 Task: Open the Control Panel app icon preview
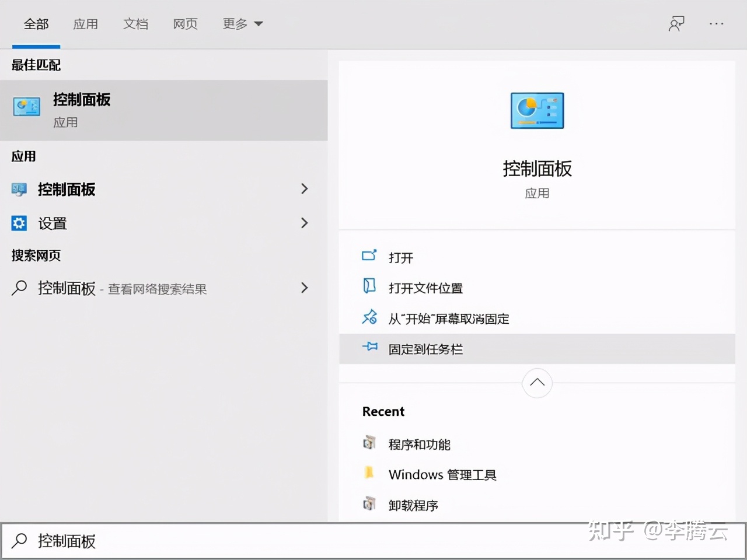pos(536,110)
